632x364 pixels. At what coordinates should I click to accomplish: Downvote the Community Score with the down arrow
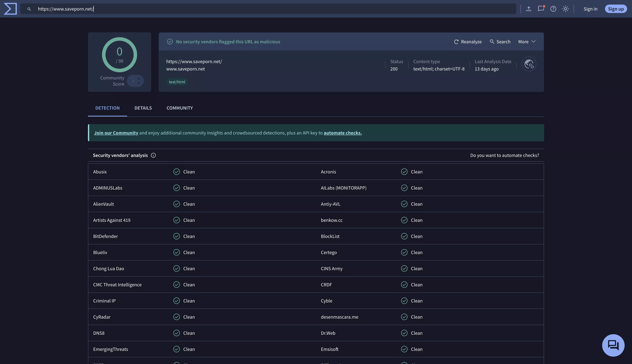138,83
